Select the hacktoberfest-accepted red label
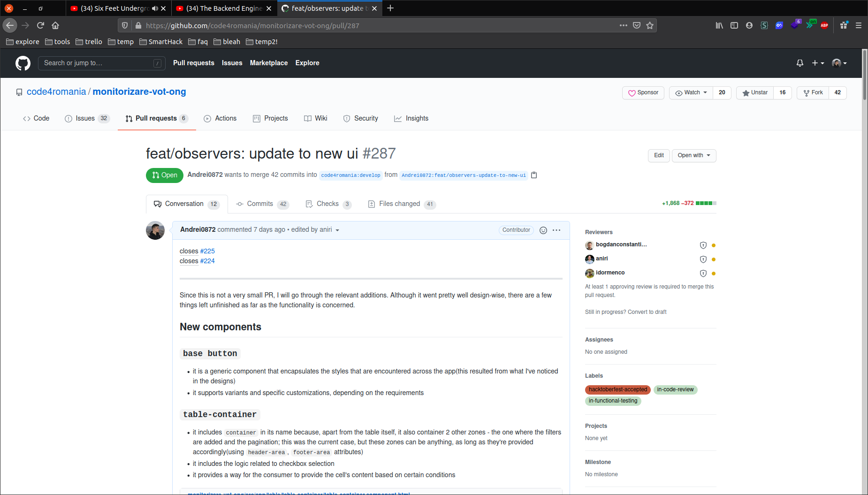Image resolution: width=868 pixels, height=495 pixels. (617, 390)
